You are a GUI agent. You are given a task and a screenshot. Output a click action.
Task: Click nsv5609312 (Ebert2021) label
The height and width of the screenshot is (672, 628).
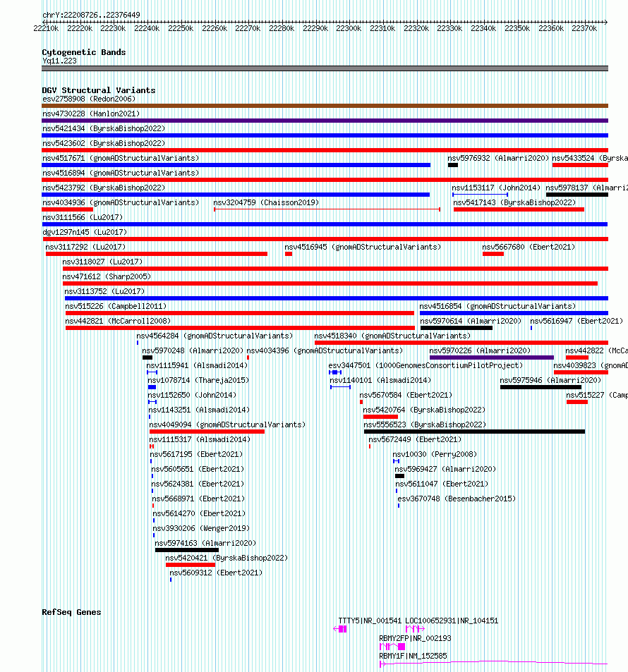(216, 572)
